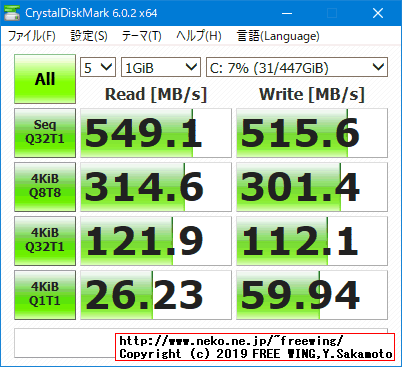Minimize the CrystalDiskMark window
402x367 pixels.
pyautogui.click(x=287, y=13)
